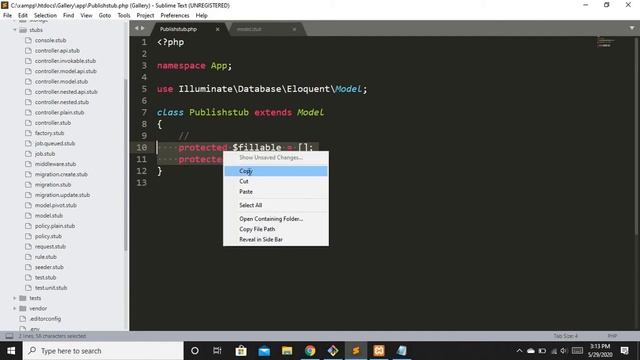Open .editorconfig file in sidebar
Viewport: 640px width, 360px height.
tap(45, 318)
